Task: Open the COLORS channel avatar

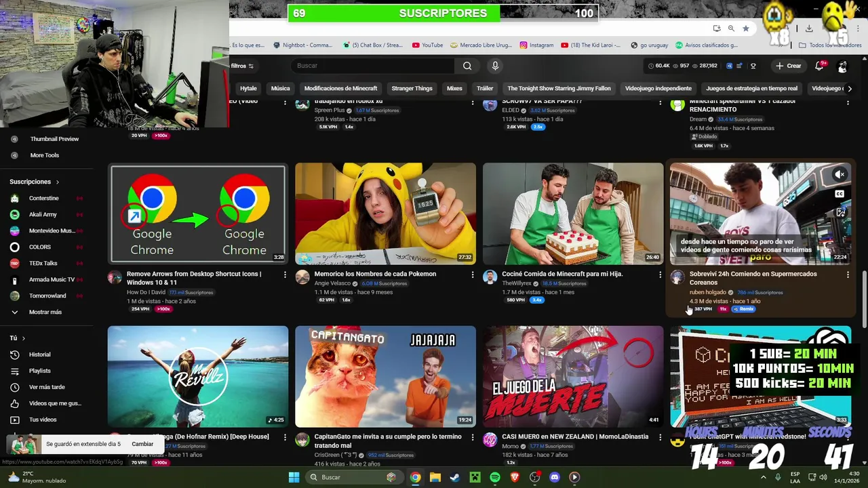Action: [15, 247]
